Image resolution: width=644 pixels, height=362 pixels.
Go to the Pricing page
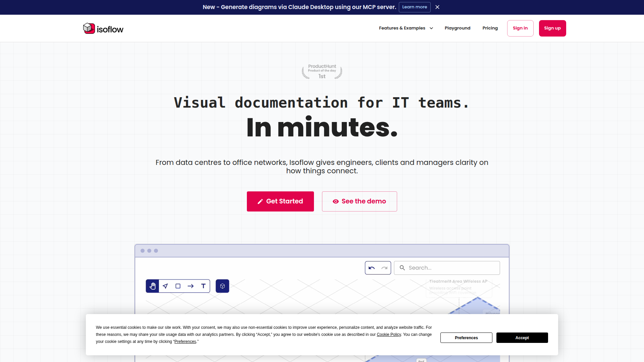click(490, 28)
